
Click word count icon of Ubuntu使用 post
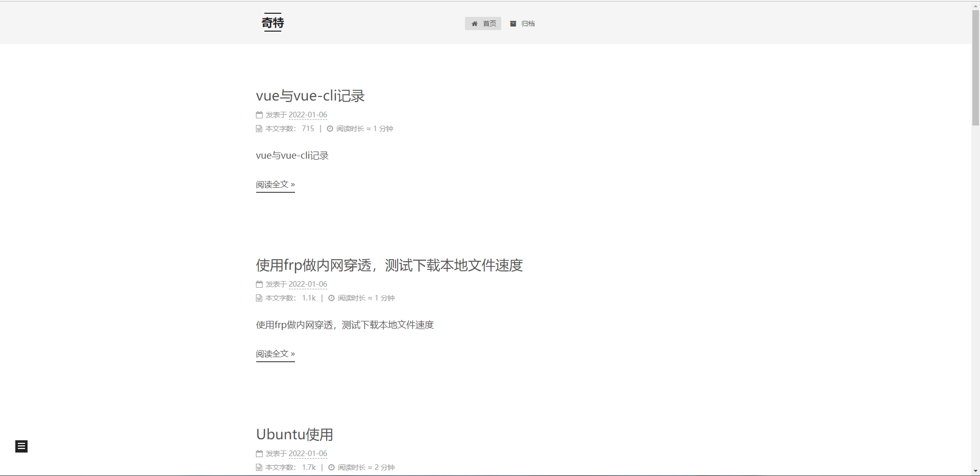(259, 467)
